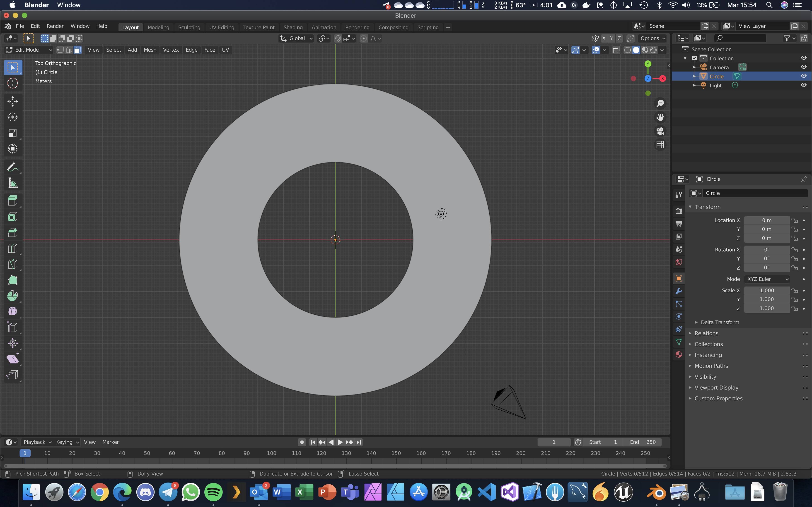The height and width of the screenshot is (507, 812).
Task: Select the Measure tool in the toolbar
Action: pyautogui.click(x=12, y=183)
